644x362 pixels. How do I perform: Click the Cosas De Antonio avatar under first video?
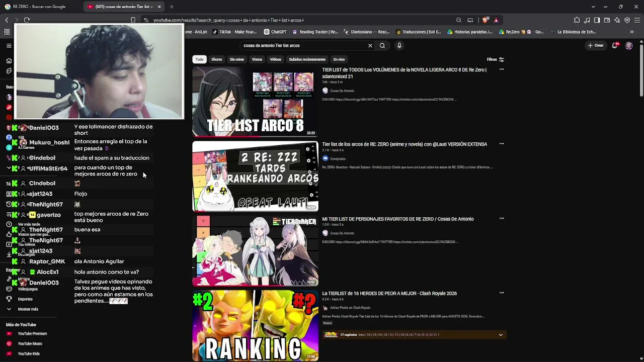(325, 90)
